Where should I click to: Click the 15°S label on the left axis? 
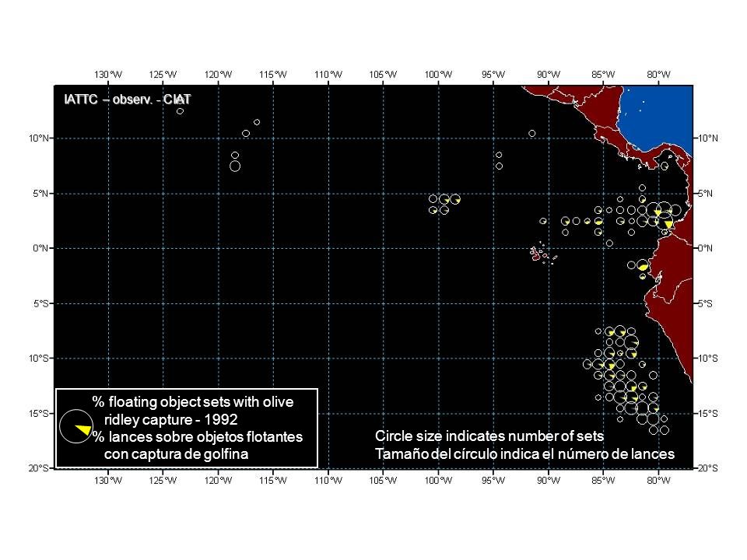(39, 413)
